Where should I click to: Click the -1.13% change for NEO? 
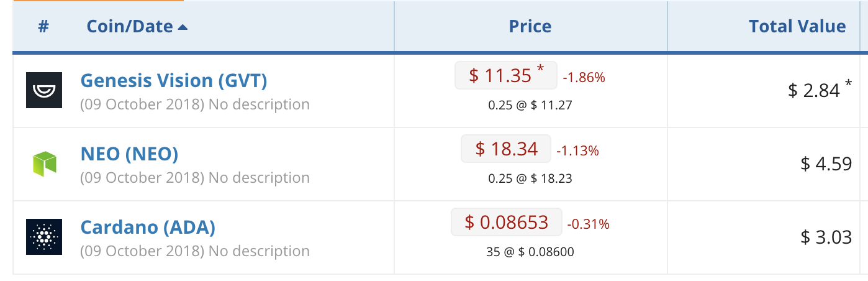pos(577,150)
